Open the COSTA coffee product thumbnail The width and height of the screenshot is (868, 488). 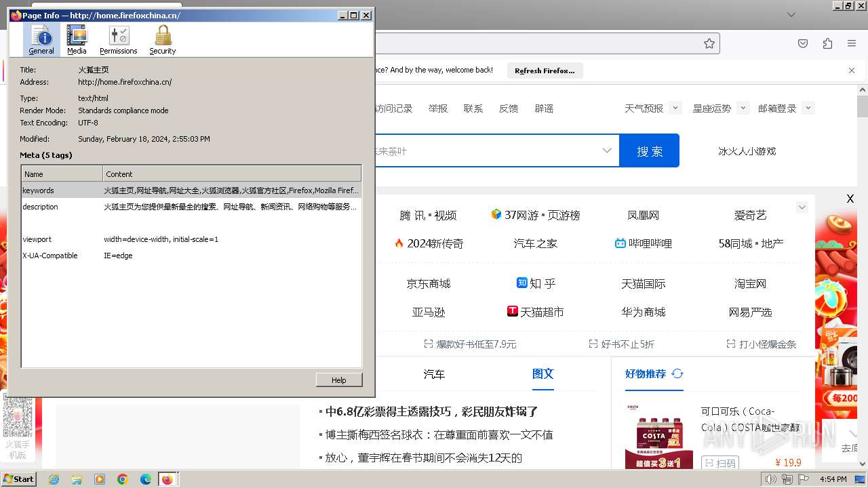(659, 435)
